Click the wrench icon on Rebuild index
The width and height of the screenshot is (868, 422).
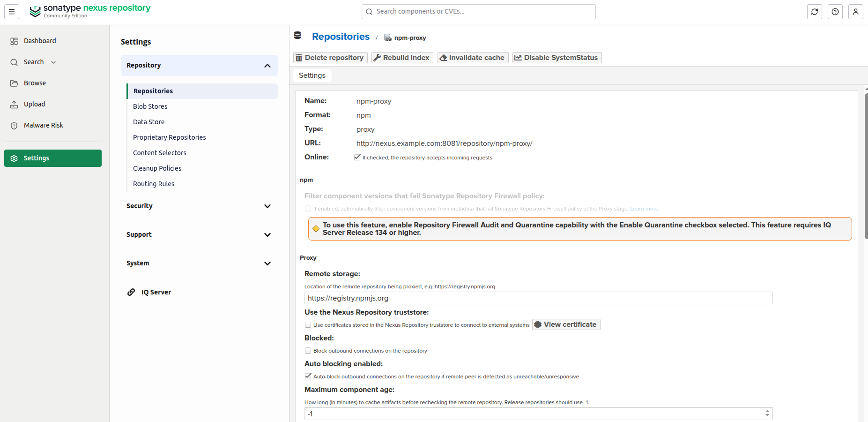click(x=377, y=58)
